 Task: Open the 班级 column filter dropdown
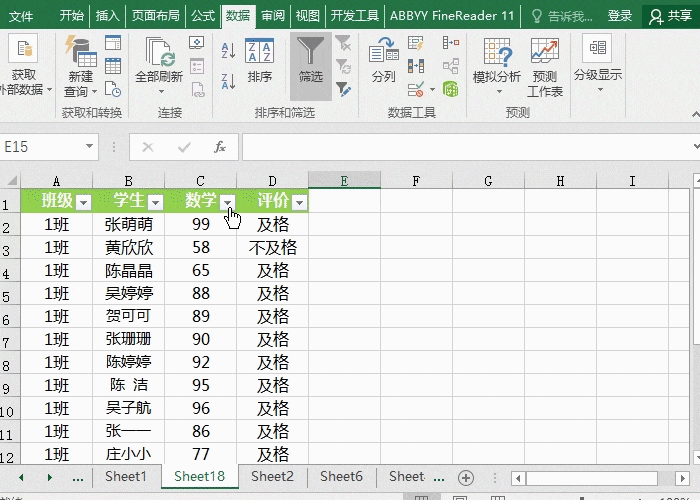click(x=84, y=202)
